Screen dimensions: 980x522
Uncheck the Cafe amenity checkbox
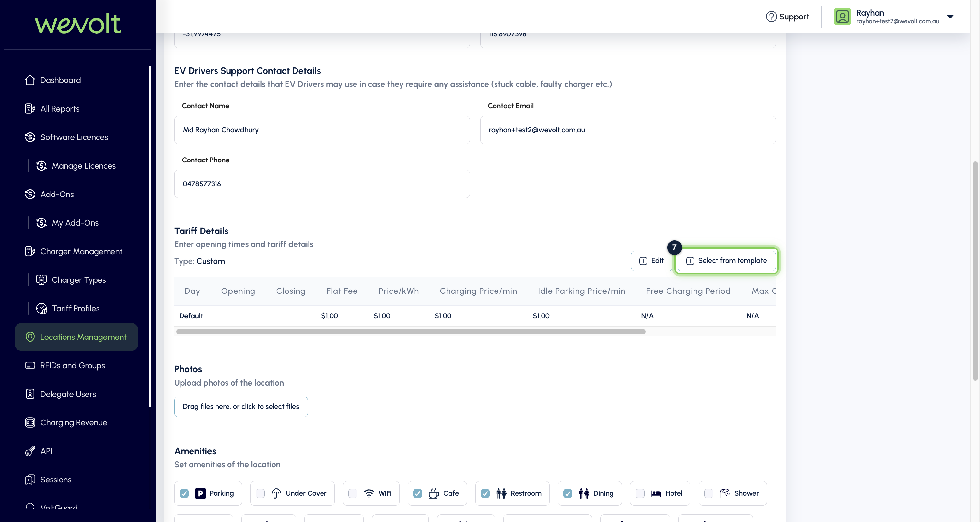(418, 493)
